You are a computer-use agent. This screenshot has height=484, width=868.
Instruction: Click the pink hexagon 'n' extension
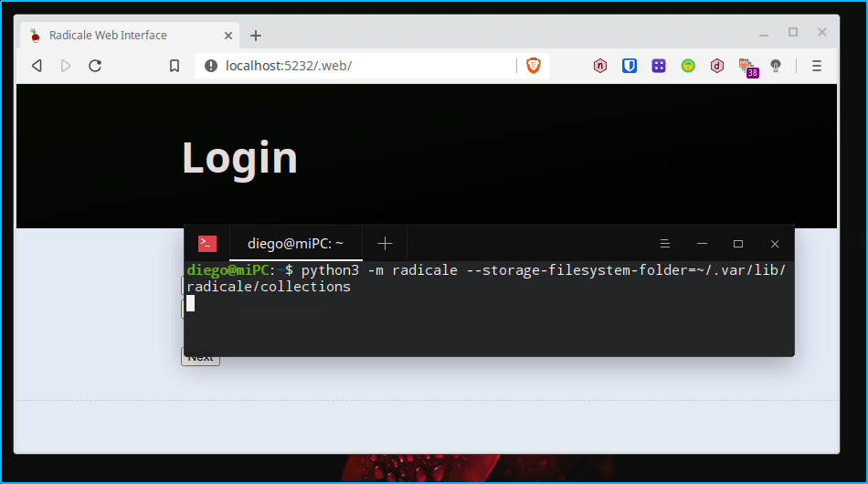coord(600,66)
